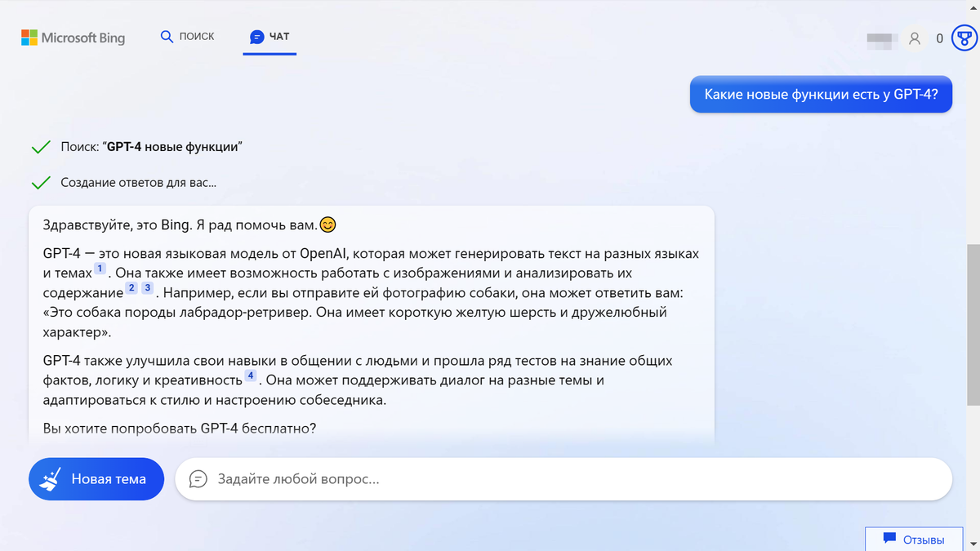
Task: Focus the Задайте любой вопрос input field
Action: pyautogui.click(x=563, y=479)
